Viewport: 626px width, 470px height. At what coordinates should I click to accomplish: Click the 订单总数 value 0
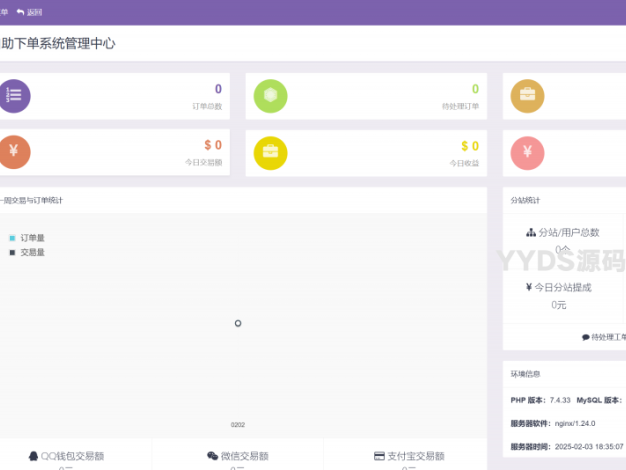coord(218,89)
